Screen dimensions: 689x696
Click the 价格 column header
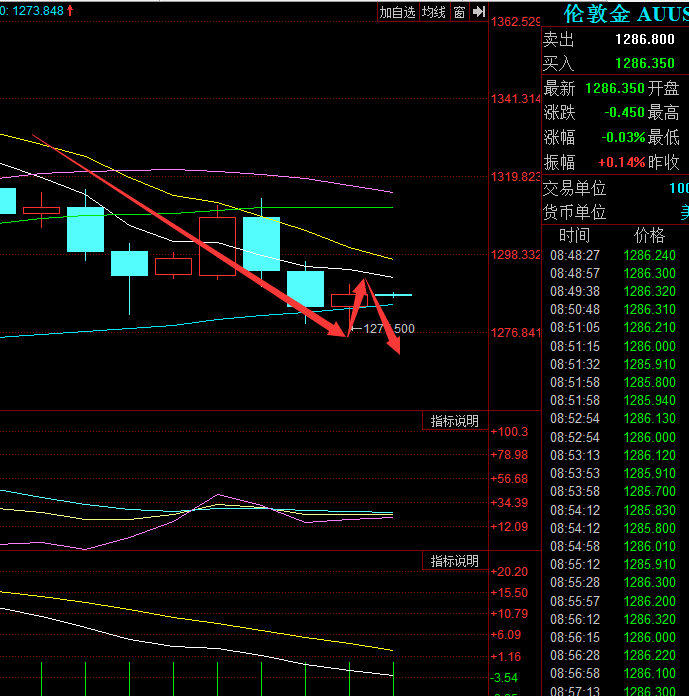click(x=649, y=235)
